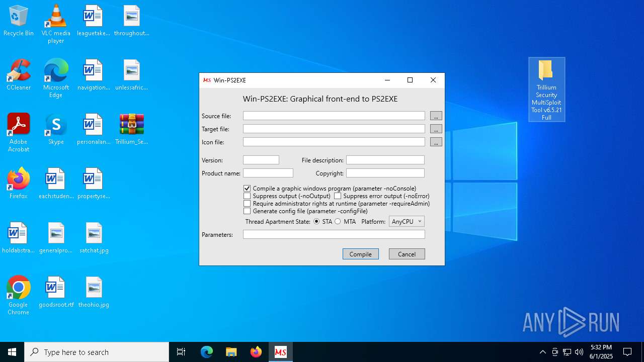Screen dimensions: 644x362
Task: Open Task View on the taskbar
Action: [x=181, y=352]
